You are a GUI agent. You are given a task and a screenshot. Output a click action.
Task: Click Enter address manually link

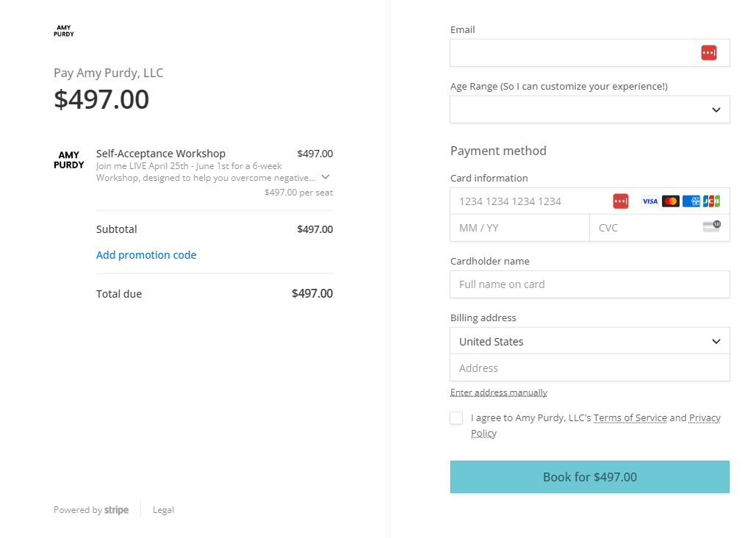pyautogui.click(x=498, y=392)
